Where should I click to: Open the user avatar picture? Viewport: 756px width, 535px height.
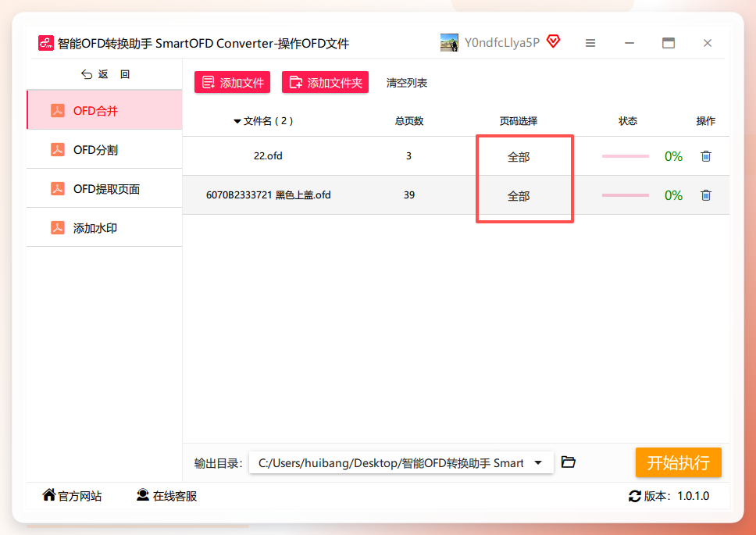pos(449,43)
